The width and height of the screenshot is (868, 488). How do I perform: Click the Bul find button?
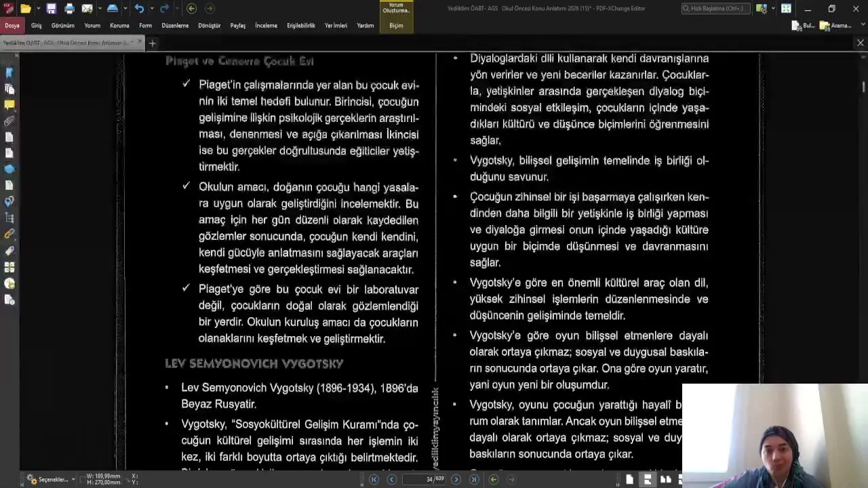coord(804,26)
